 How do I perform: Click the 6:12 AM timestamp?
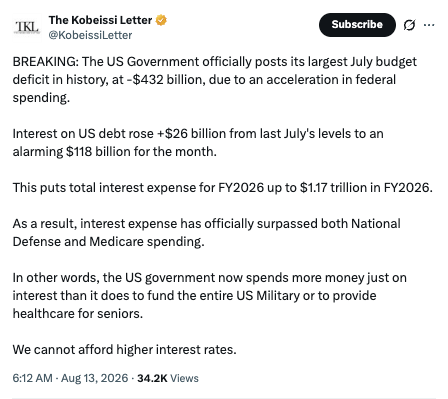click(x=32, y=378)
